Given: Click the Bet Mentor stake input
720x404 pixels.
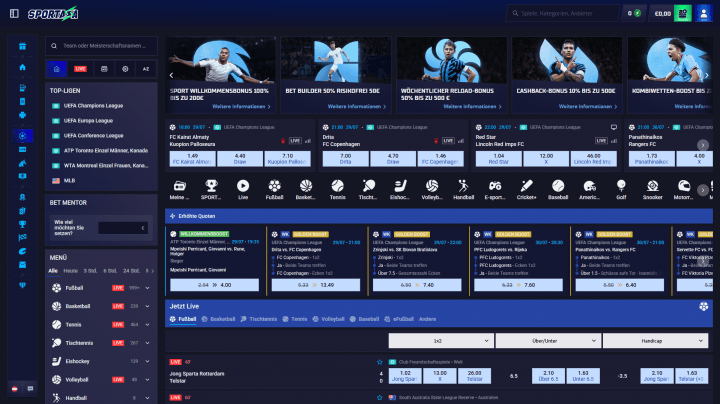Looking at the screenshot, I should pos(123,228).
